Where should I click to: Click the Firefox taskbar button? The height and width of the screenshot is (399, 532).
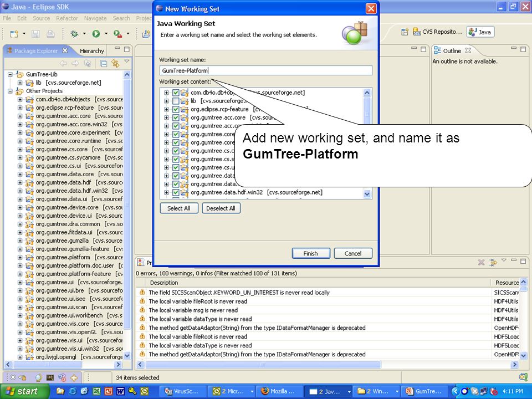point(278,391)
